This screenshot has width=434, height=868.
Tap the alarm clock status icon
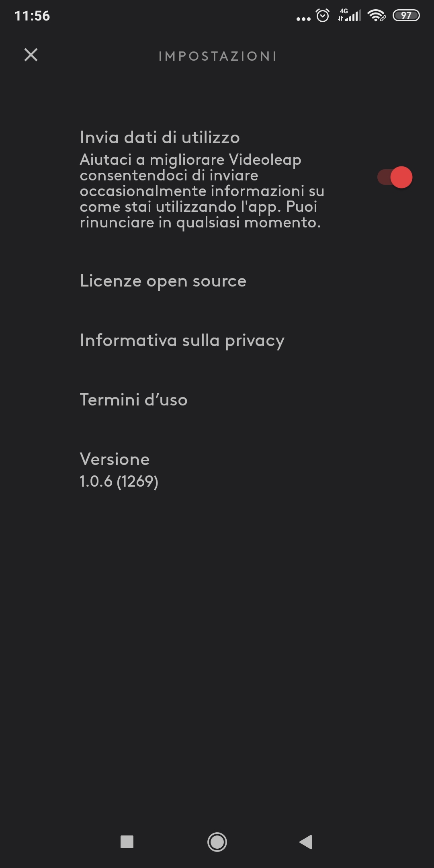tap(323, 16)
